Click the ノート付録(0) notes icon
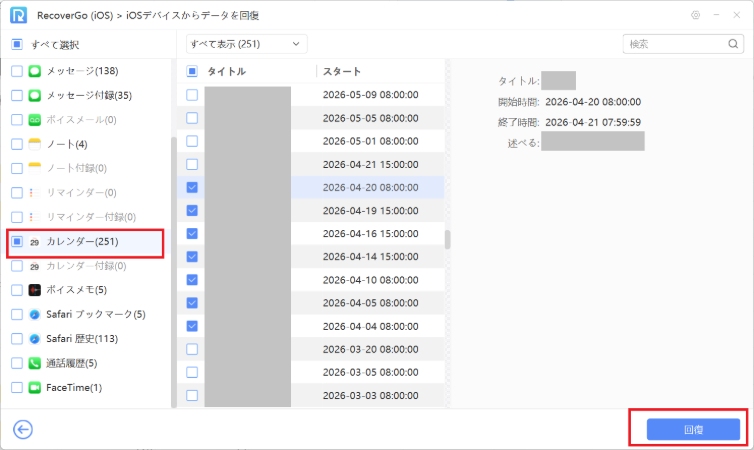Viewport: 754px width, 450px height. [x=35, y=168]
